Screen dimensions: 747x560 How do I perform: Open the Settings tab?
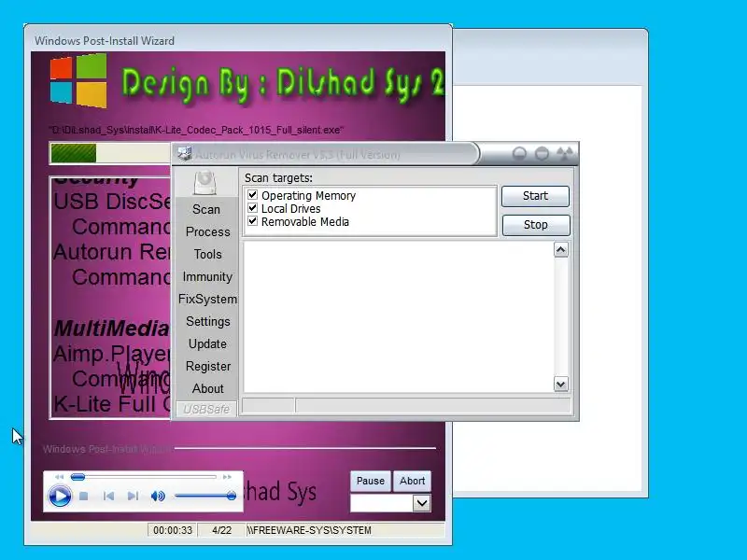tap(207, 321)
